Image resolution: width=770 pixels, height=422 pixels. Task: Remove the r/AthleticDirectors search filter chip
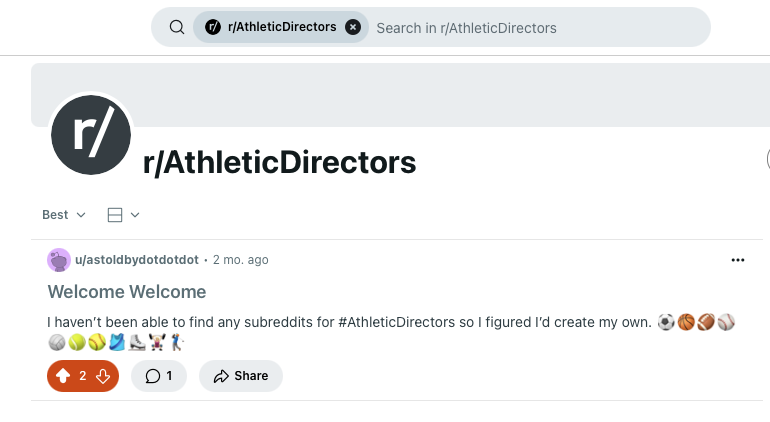pos(353,27)
